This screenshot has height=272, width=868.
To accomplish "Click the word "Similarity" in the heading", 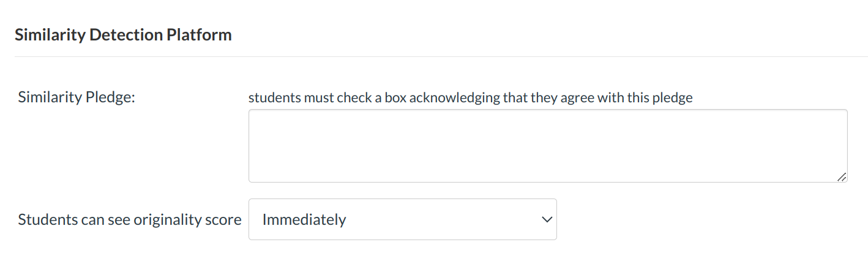I will (x=50, y=35).
